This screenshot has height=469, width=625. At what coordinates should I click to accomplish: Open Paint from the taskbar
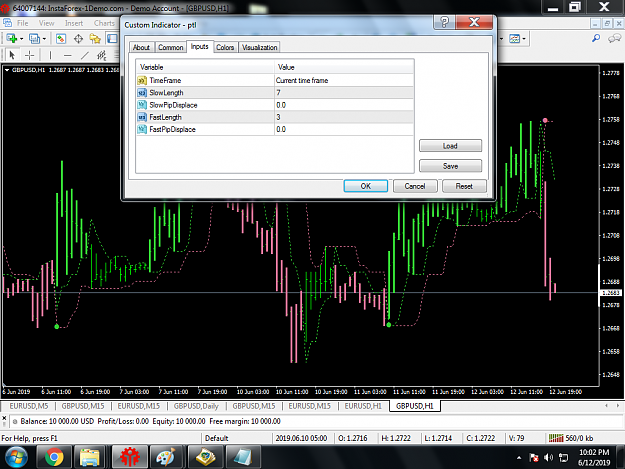[165, 457]
